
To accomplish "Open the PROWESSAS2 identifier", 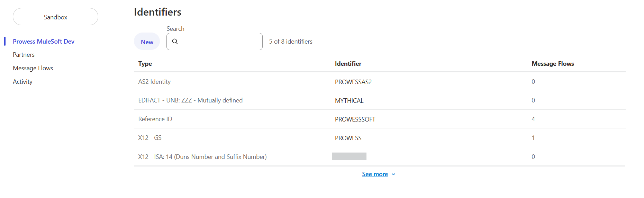I will point(353,82).
